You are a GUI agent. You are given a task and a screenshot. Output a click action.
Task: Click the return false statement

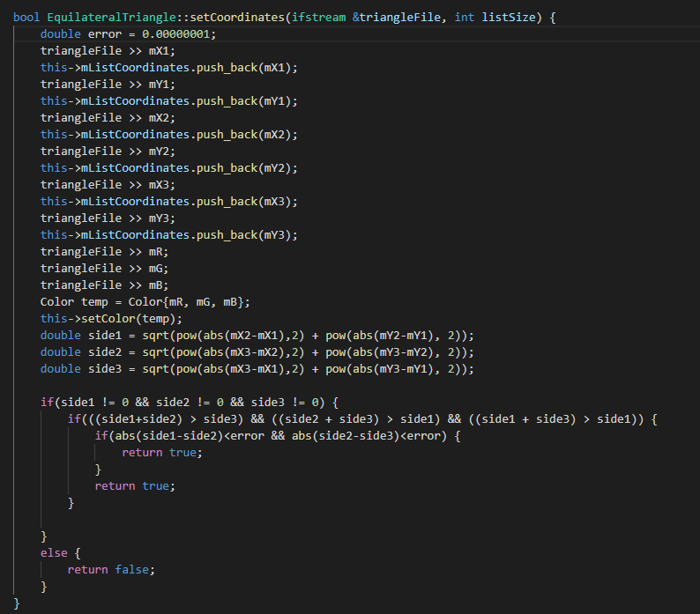pyautogui.click(x=111, y=570)
